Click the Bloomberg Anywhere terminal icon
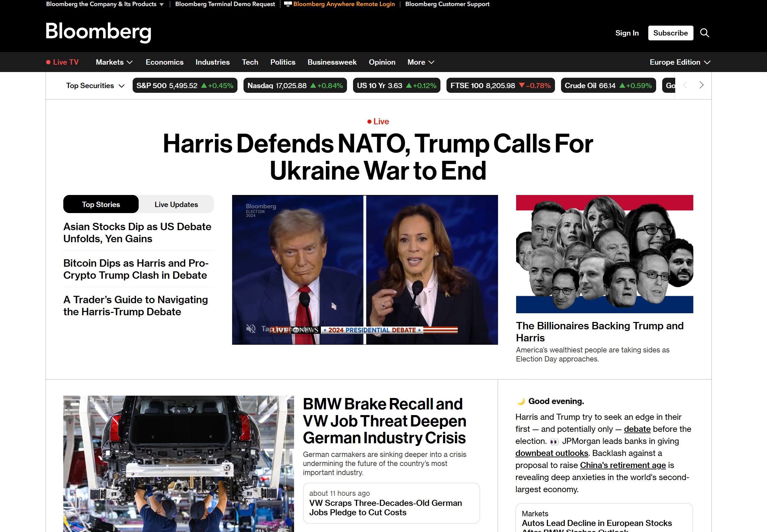 pyautogui.click(x=288, y=4)
